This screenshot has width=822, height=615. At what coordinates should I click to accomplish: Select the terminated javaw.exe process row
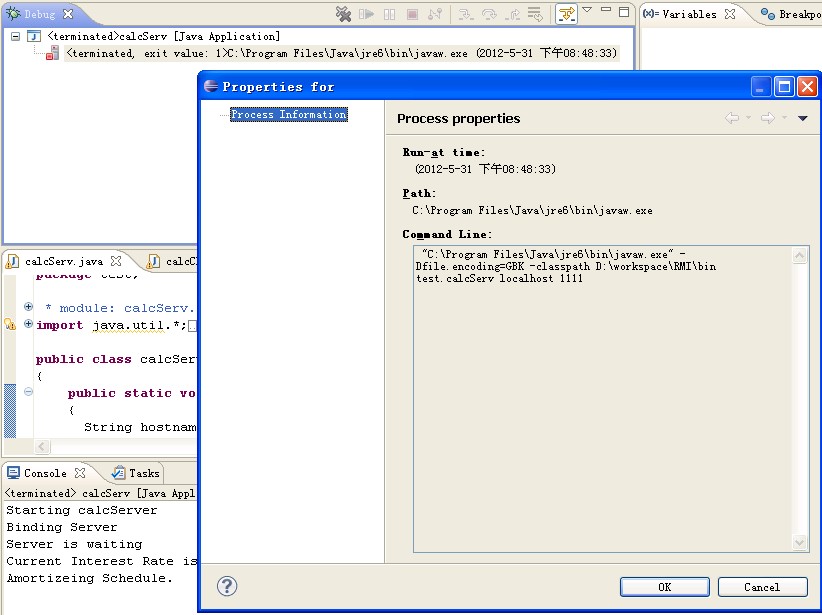pos(342,53)
